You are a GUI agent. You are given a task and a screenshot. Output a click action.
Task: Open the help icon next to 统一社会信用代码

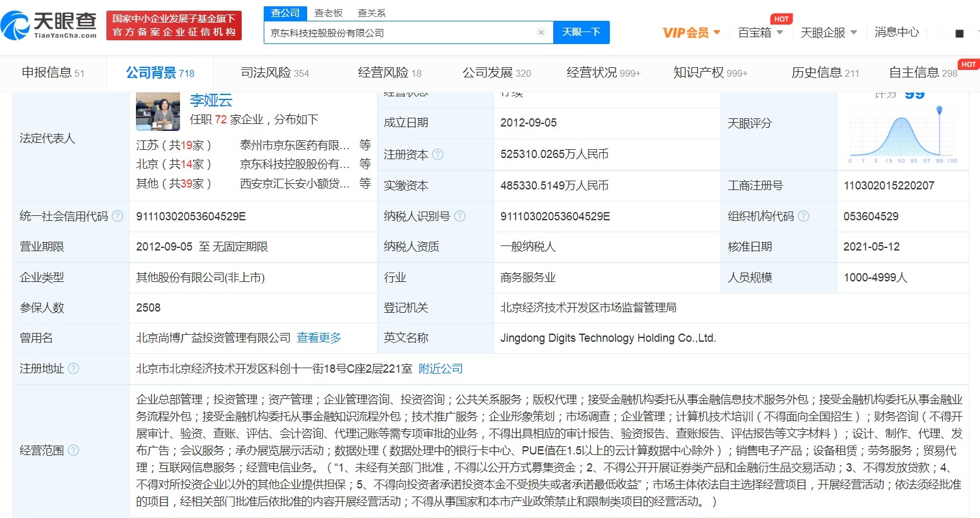pyautogui.click(x=118, y=216)
